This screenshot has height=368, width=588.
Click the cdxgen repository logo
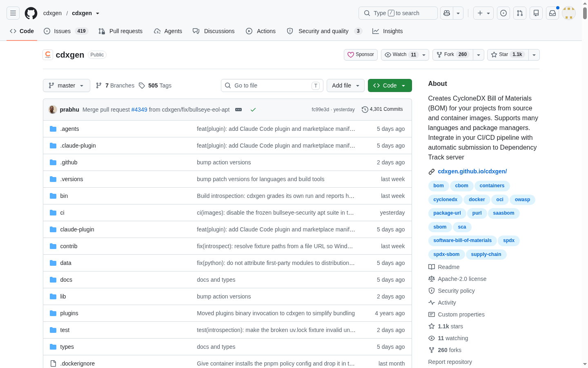coord(48,55)
